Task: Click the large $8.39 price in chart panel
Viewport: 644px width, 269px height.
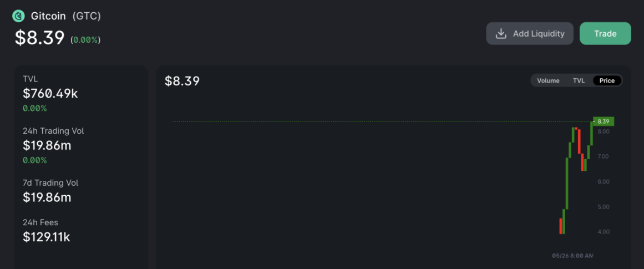Action: click(x=182, y=81)
